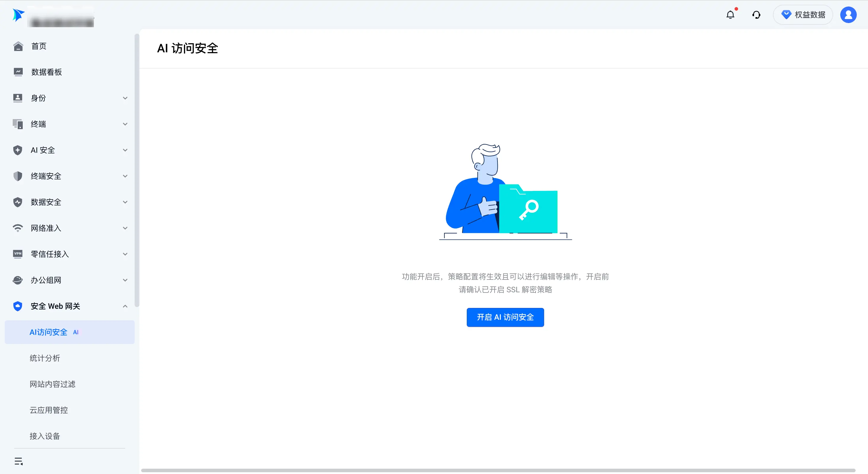Expand the 终端安全 menu chevron

point(125,176)
